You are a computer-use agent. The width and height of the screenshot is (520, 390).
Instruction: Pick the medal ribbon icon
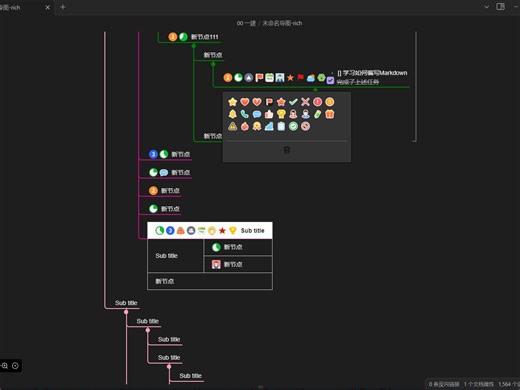click(x=257, y=126)
